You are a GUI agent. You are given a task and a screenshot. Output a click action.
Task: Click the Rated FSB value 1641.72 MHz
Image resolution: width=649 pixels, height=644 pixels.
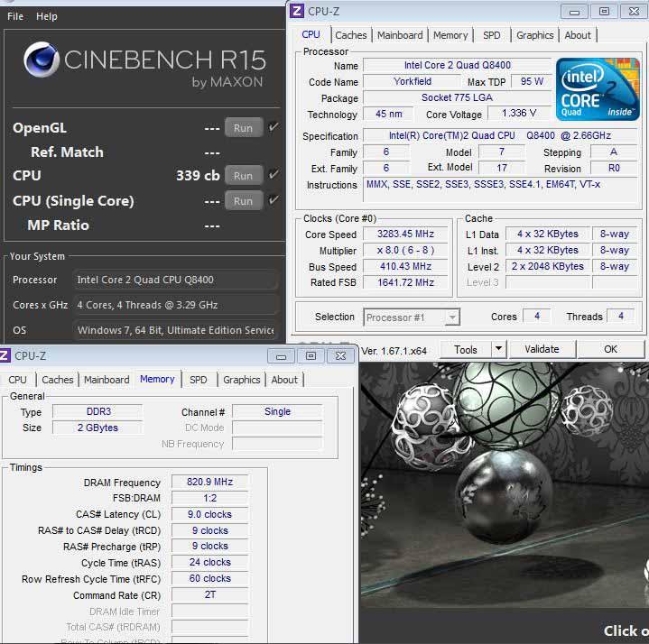405,282
